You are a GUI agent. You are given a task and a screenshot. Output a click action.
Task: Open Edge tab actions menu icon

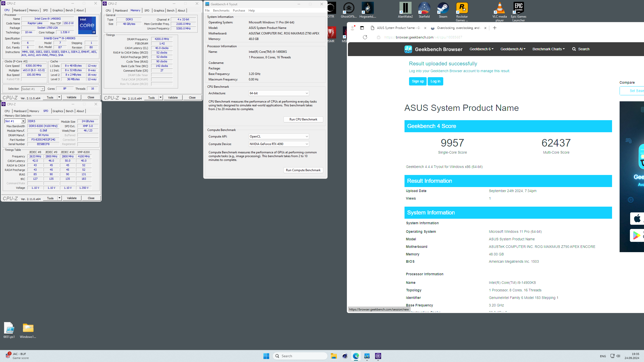[362, 28]
